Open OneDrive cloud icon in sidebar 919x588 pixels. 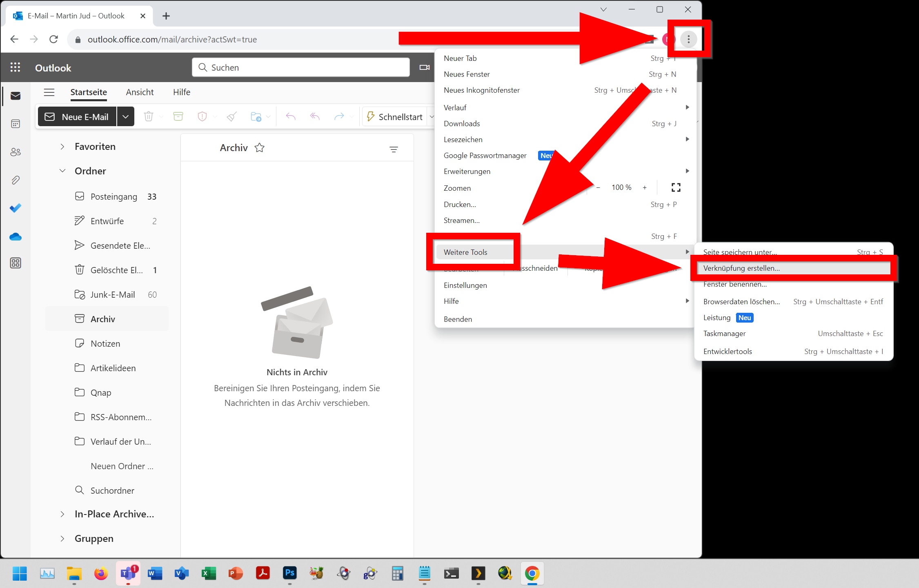pos(16,236)
